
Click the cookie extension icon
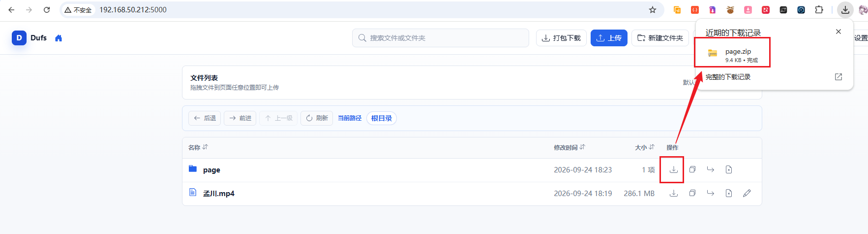(730, 10)
